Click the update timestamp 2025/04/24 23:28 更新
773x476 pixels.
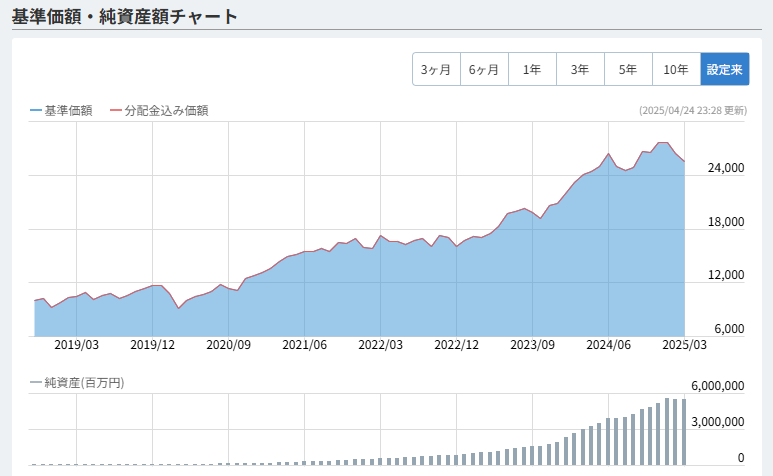[693, 110]
